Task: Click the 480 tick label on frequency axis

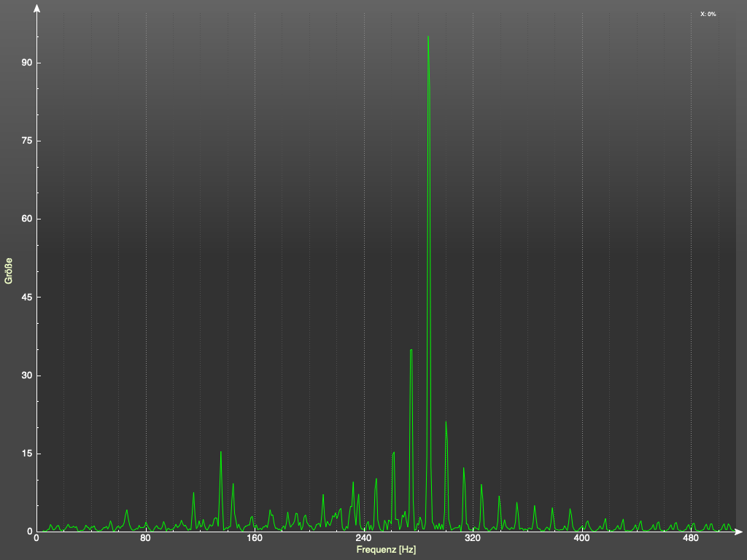Action: 690,539
